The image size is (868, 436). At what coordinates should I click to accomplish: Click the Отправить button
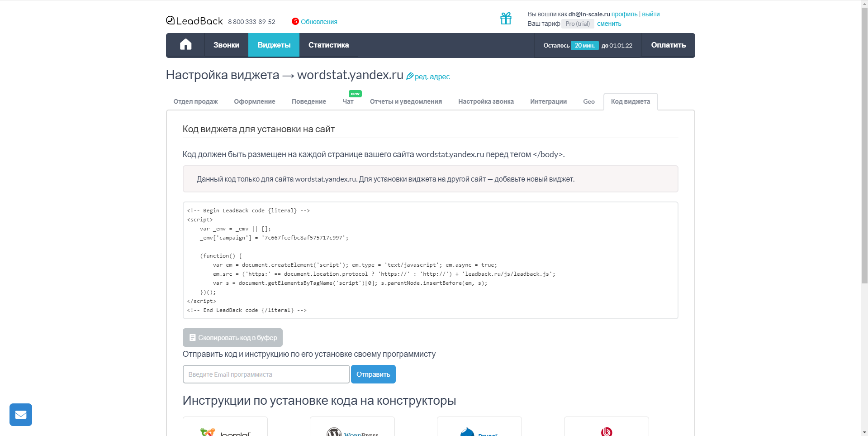click(373, 374)
